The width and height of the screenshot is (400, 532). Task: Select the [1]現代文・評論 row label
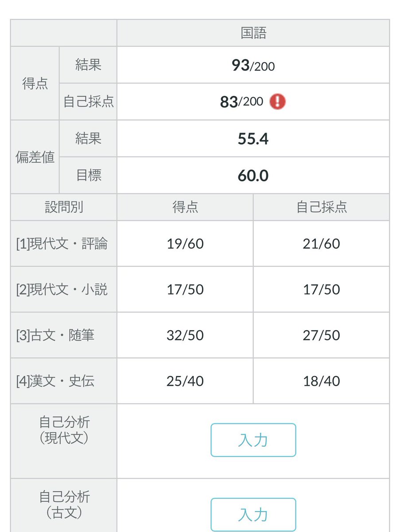(62, 244)
